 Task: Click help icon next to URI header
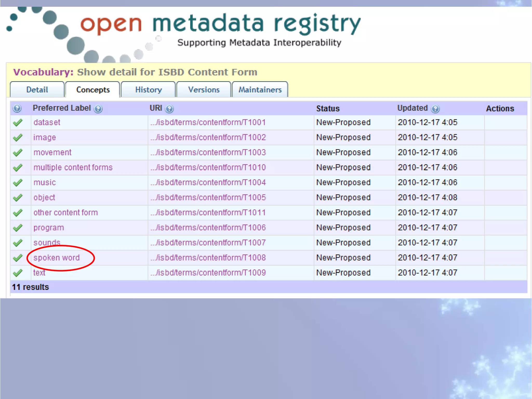[x=169, y=109]
